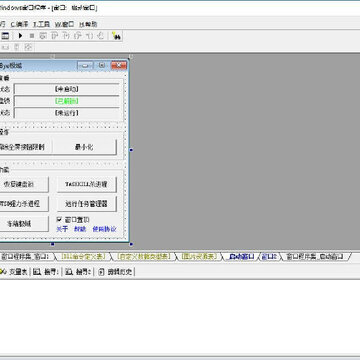Click the window-layout icon left of Run
This screenshot has width=360, height=360.
pos(5,36)
